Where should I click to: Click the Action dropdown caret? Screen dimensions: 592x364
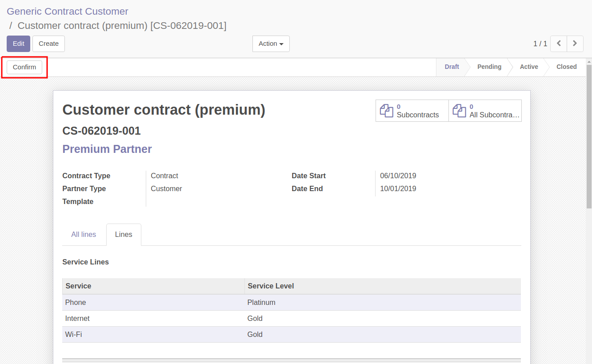click(x=281, y=44)
